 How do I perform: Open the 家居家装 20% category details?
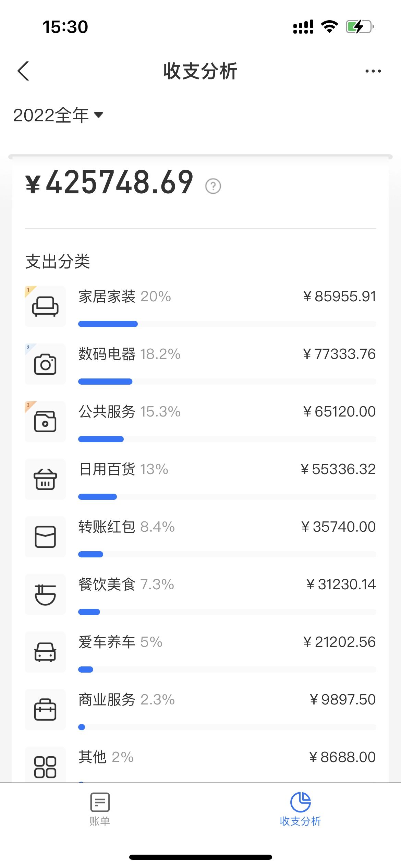tap(125, 297)
